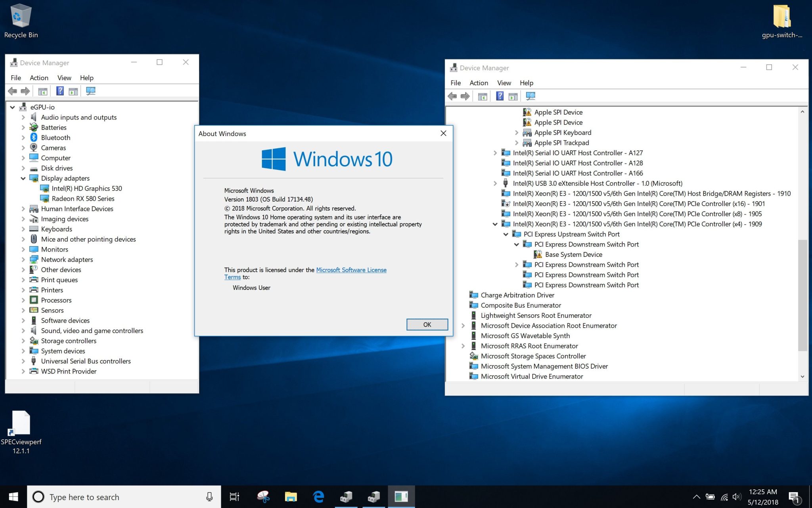The width and height of the screenshot is (812, 508).
Task: Select Radeon RX 580 Series device
Action: (x=83, y=199)
